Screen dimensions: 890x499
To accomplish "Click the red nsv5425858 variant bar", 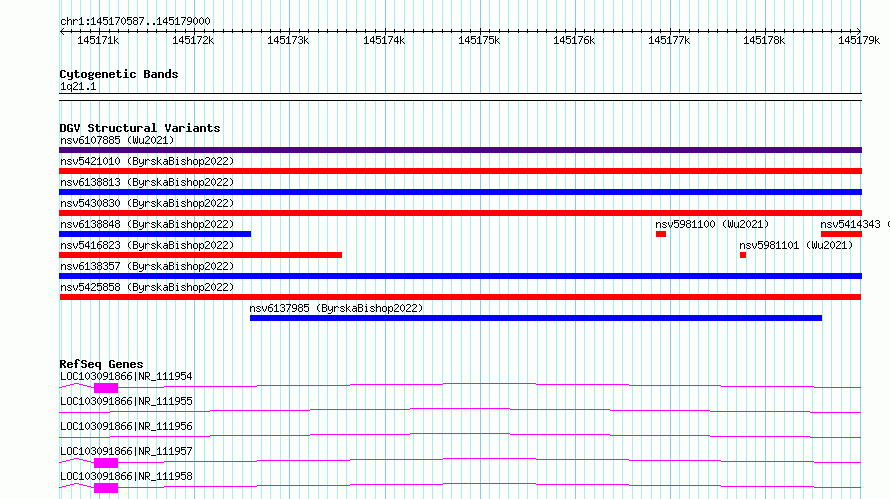I will (460, 297).
